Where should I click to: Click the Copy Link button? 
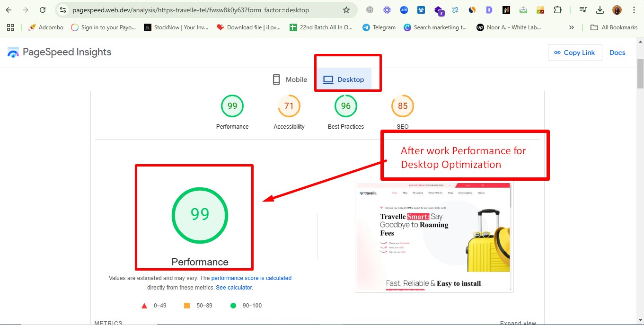(x=574, y=53)
